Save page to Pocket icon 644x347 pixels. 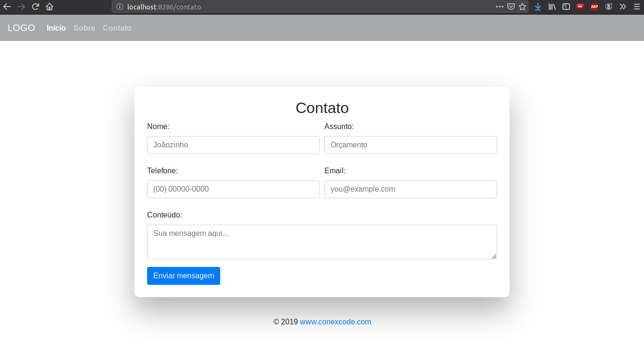click(511, 7)
